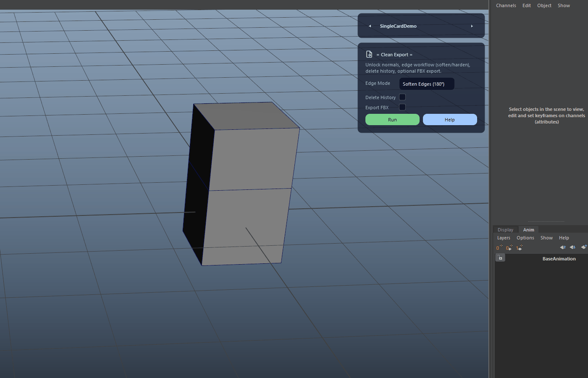The image size is (588, 378).
Task: Open the Help menu in layer editor
Action: tap(564, 238)
